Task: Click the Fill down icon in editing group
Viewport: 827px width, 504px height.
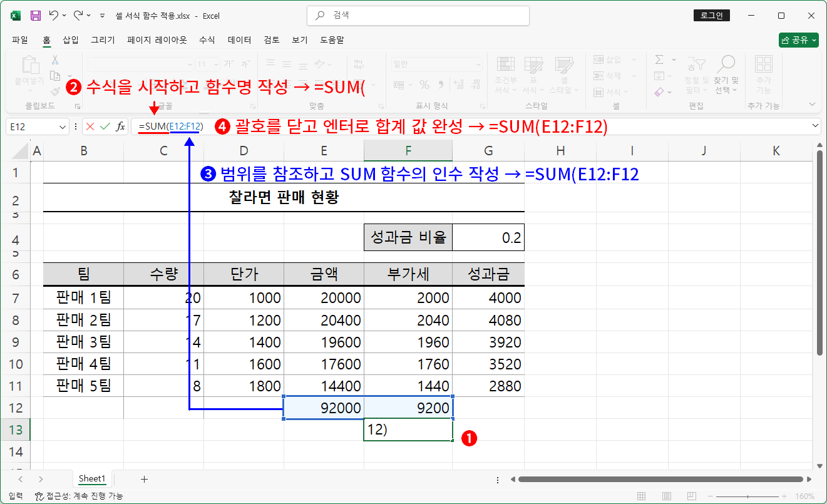Action: pos(659,76)
